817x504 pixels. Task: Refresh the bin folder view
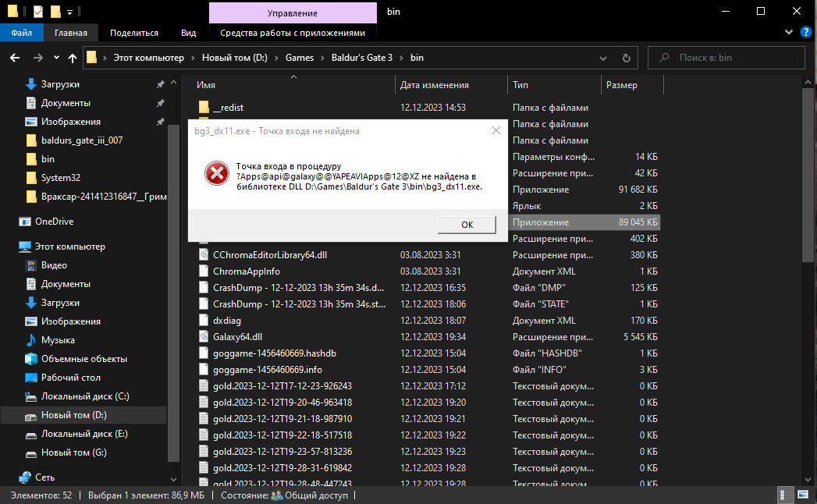point(626,58)
